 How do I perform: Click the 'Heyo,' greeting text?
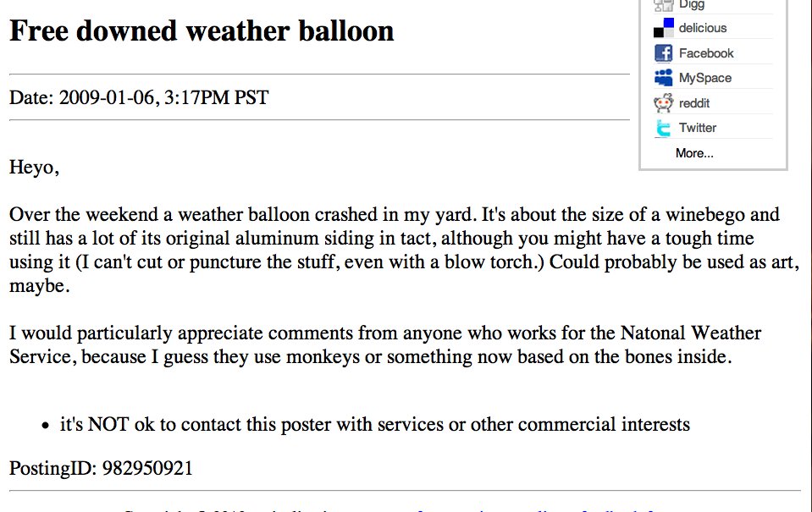(34, 168)
